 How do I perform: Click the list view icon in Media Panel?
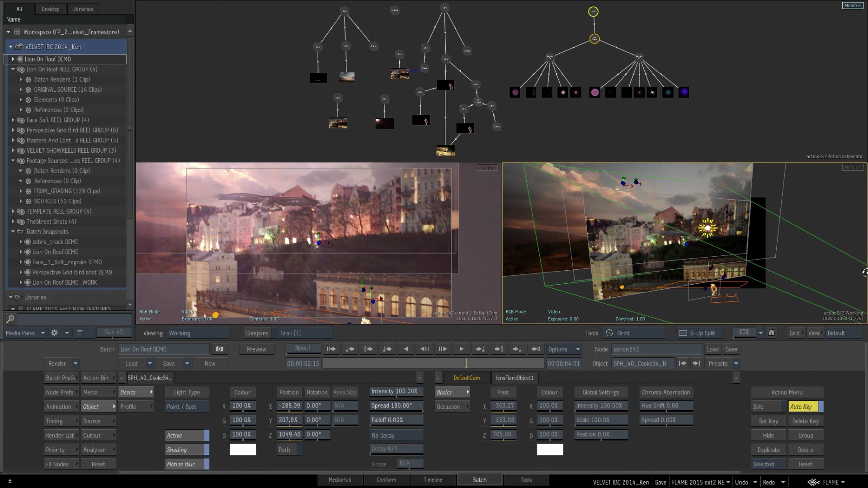point(80,333)
